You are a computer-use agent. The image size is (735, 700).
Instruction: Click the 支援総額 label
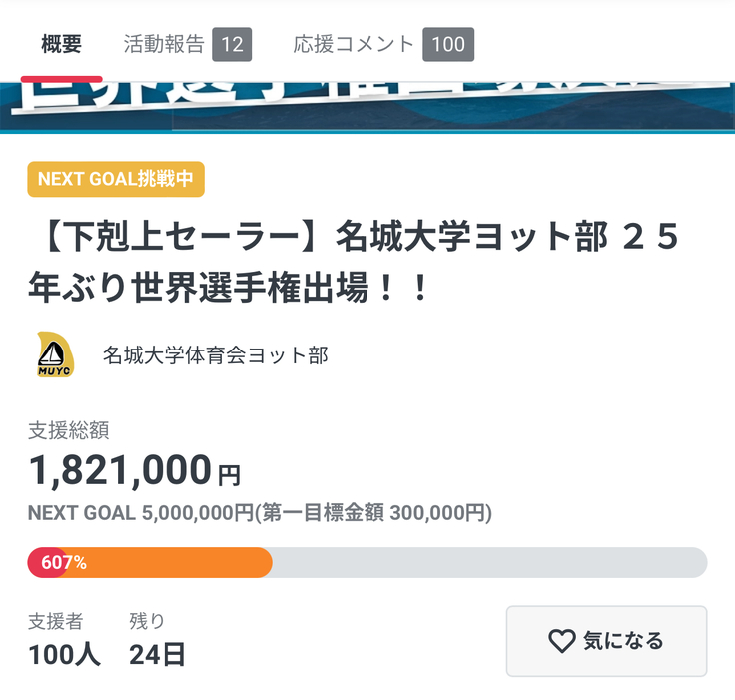point(68,431)
